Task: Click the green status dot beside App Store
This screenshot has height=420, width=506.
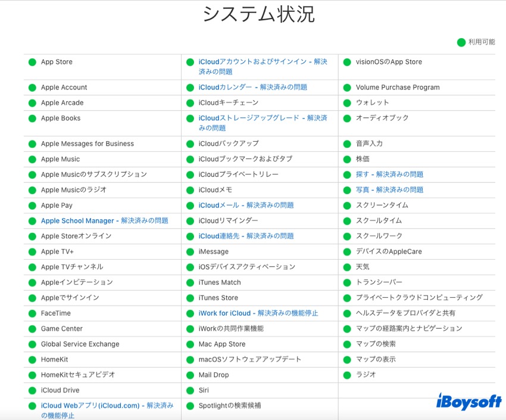Action: tap(32, 62)
